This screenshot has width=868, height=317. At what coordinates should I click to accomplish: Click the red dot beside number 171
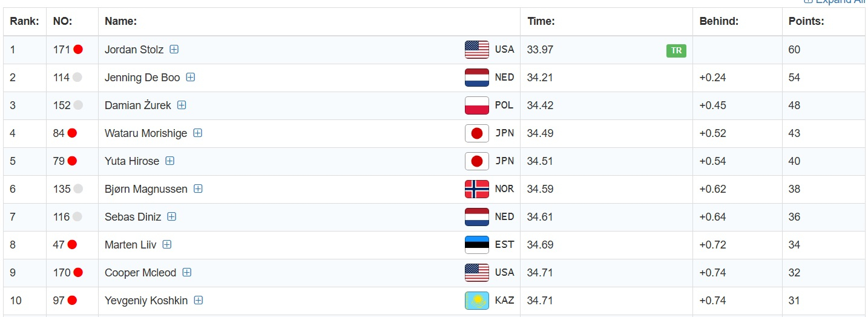point(78,50)
